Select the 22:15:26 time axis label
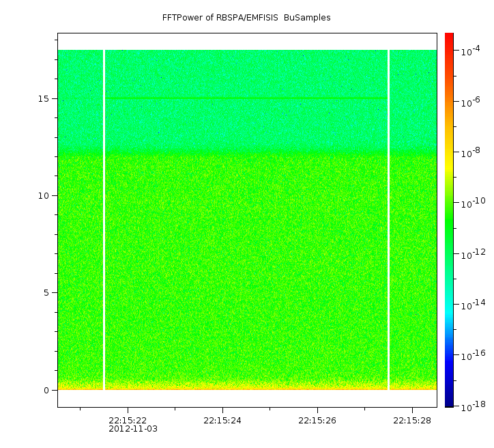Image resolution: width=494 pixels, height=448 pixels. coord(317,420)
